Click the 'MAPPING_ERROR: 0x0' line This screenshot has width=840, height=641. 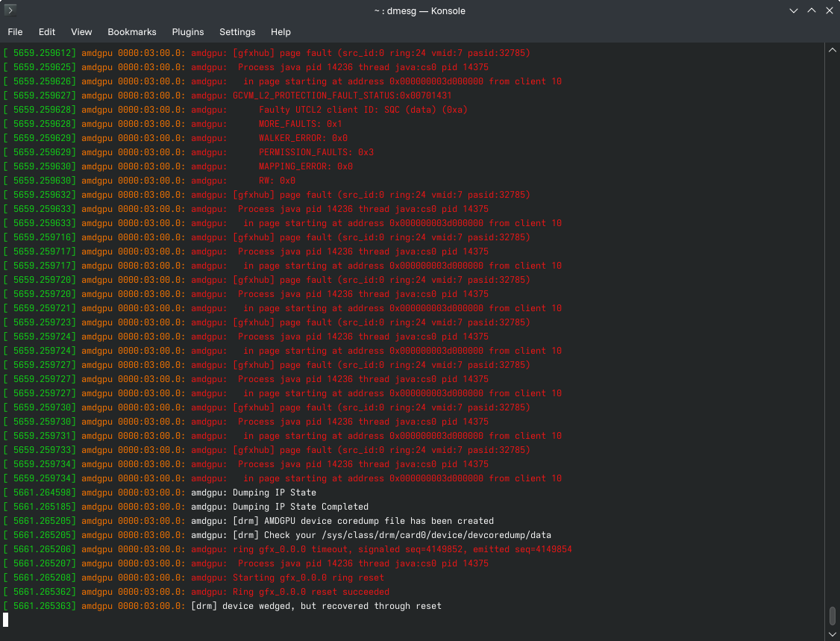click(305, 166)
